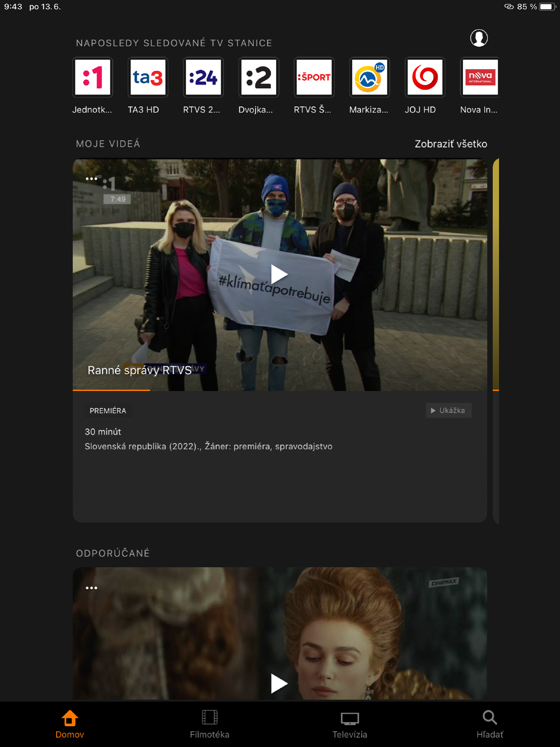Select the Dvojka channel logo

(259, 77)
